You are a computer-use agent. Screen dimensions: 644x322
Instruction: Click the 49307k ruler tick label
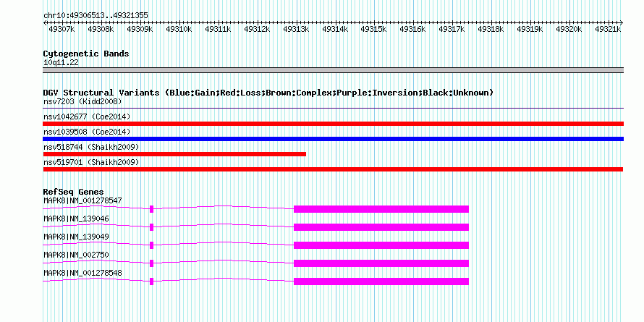coord(62,29)
